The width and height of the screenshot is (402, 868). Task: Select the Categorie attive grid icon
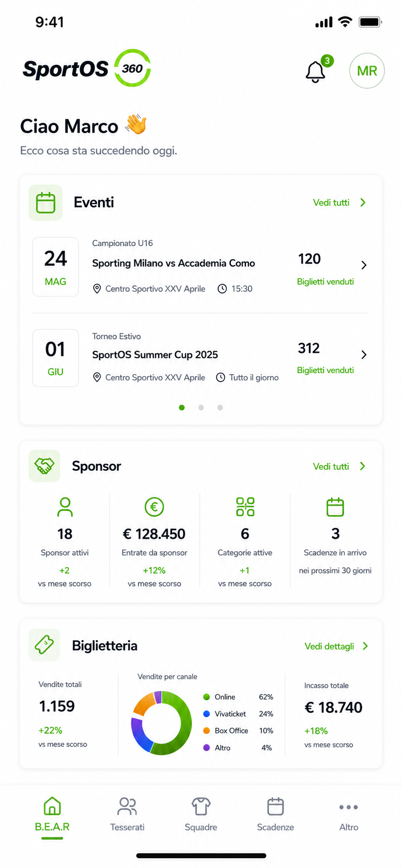pyautogui.click(x=245, y=507)
